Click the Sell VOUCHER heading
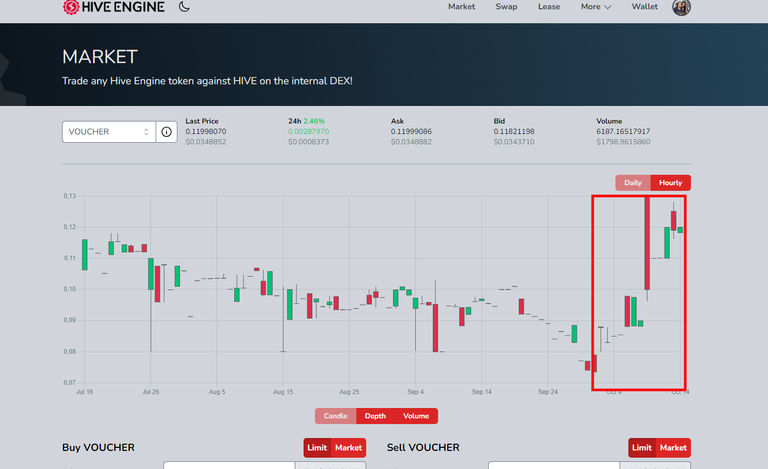Image resolution: width=768 pixels, height=469 pixels. pyautogui.click(x=423, y=447)
